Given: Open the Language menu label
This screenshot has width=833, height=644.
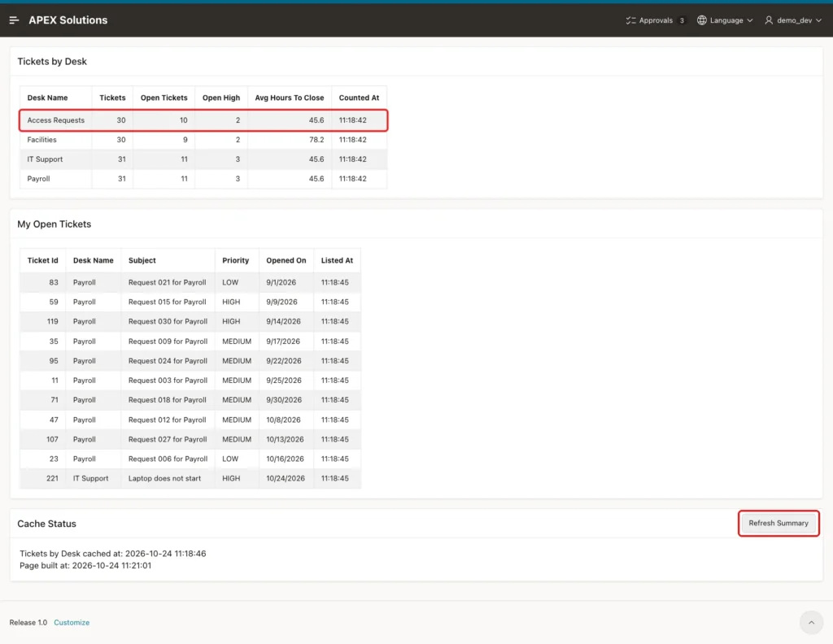Looking at the screenshot, I should point(726,20).
